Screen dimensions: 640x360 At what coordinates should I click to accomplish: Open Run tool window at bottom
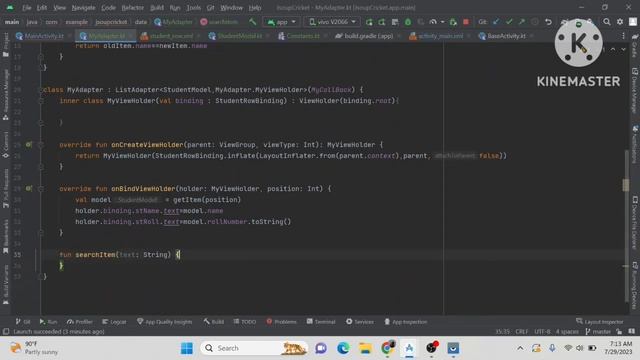(x=49, y=322)
